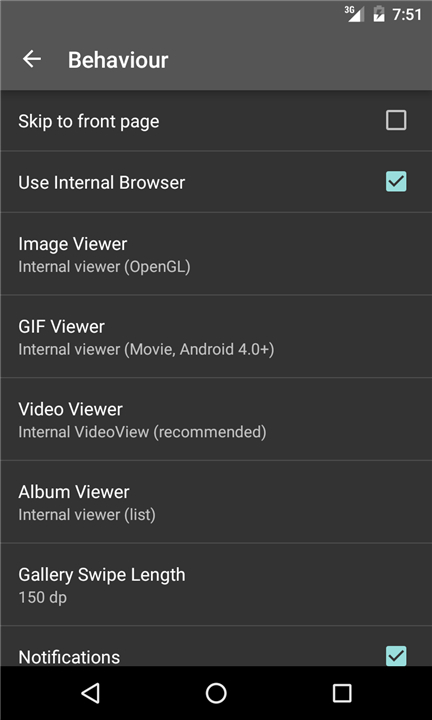Uncheck Use Internal Browser checkbox
Screen dimensions: 432x720
coord(396,182)
